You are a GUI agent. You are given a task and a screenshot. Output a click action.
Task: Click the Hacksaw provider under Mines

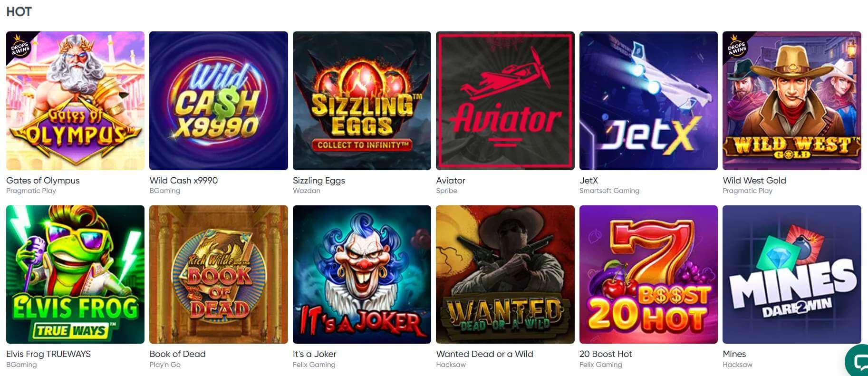[x=737, y=365]
